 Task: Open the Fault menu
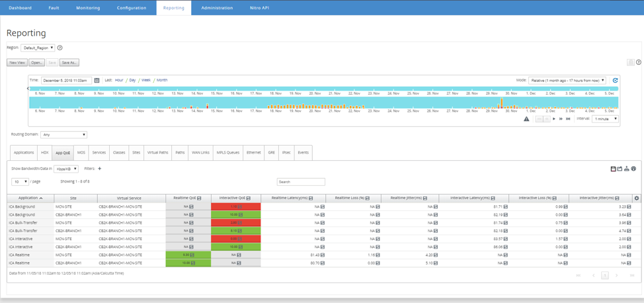coord(54,8)
